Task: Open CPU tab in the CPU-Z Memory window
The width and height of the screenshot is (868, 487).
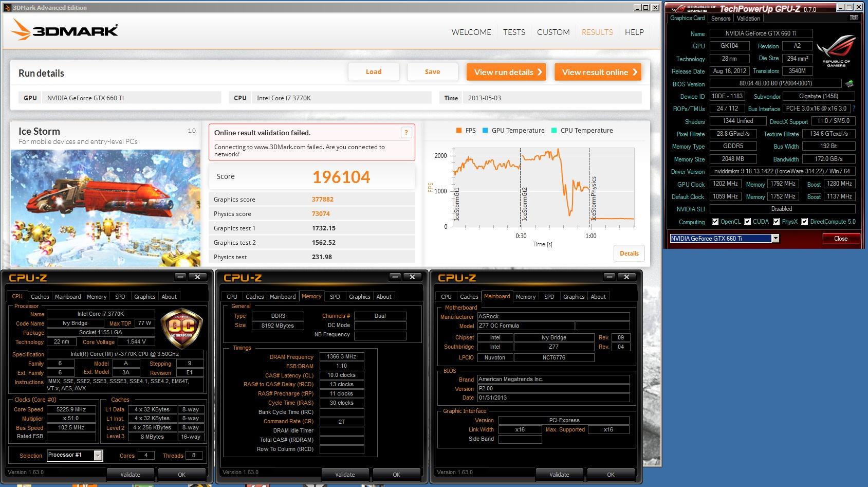Action: click(232, 297)
